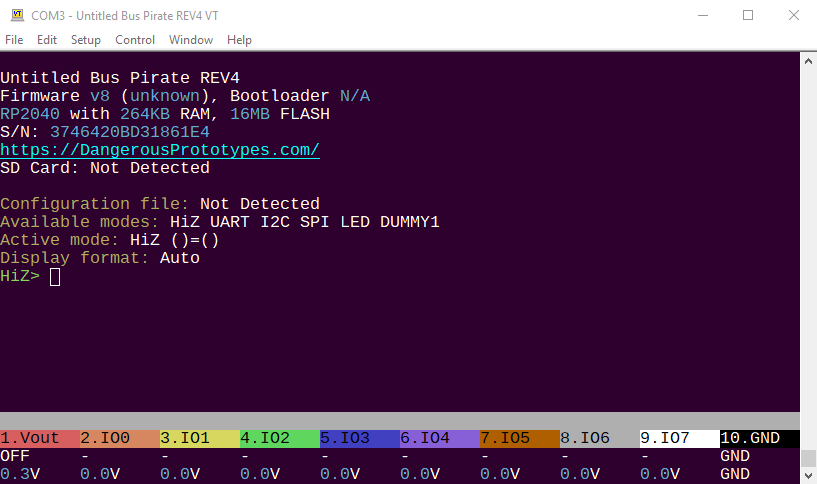Click the 0.3V voltage reading
The image size is (817, 484).
pos(20,474)
